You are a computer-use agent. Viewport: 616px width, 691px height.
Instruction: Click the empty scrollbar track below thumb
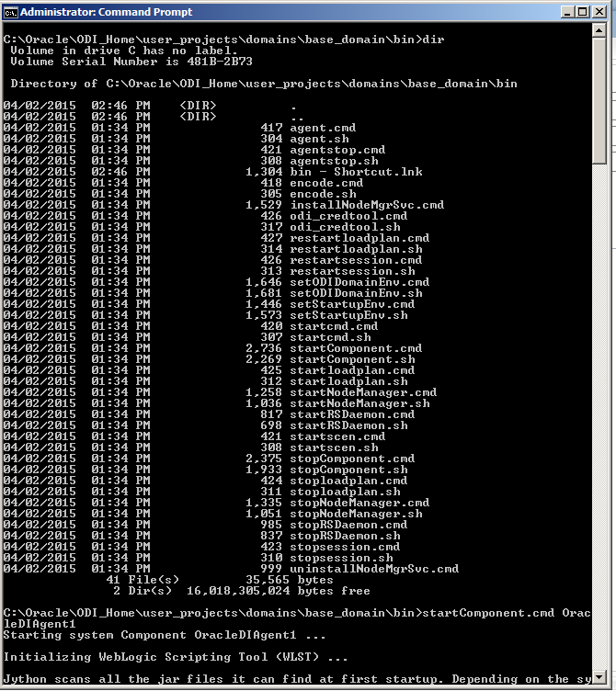click(x=599, y=417)
